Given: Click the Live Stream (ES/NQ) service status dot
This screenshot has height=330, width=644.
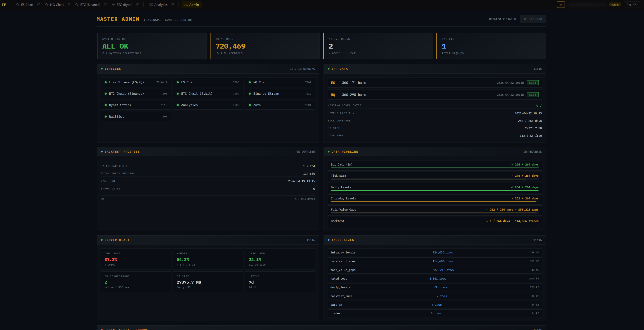Looking at the screenshot, I should [x=106, y=82].
